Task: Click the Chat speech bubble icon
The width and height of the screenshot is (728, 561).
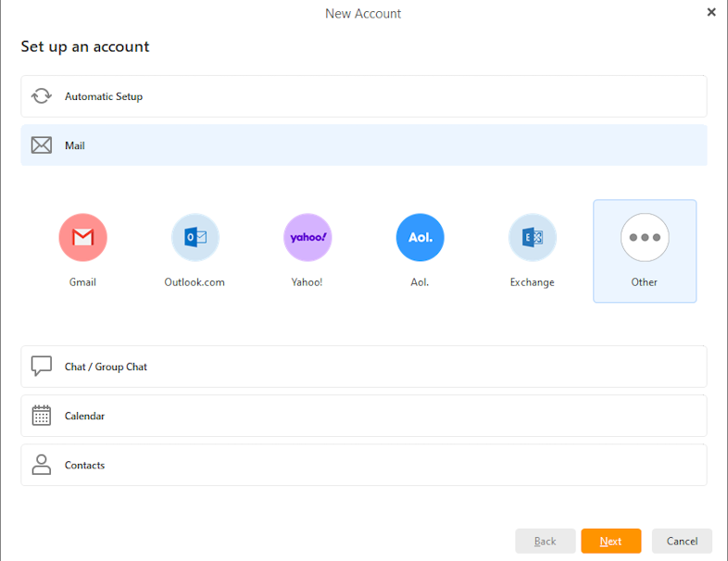Action: 42,367
